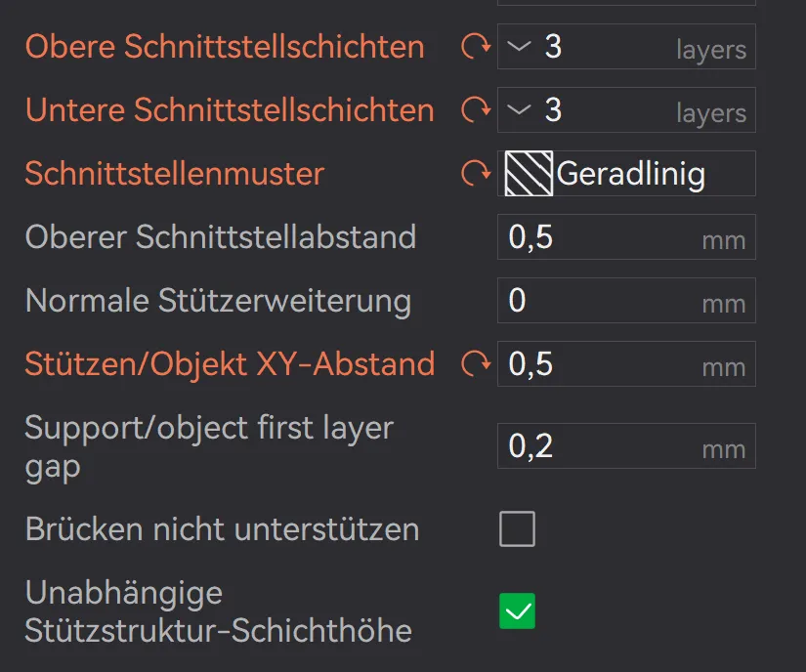Screen dimensions: 806x672
Task: Open the Schnittstellenmuster Geradlinig combo box
Action: [x=626, y=173]
